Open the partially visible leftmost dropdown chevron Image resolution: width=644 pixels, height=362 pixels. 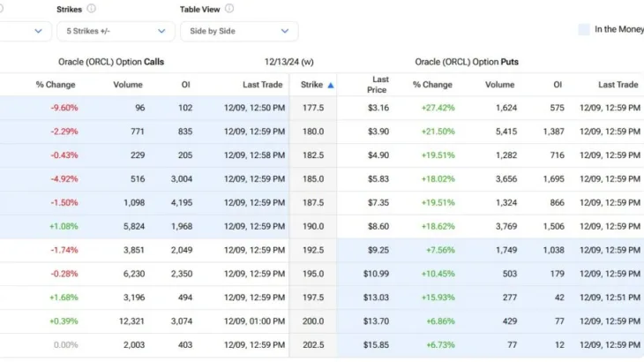[38, 31]
